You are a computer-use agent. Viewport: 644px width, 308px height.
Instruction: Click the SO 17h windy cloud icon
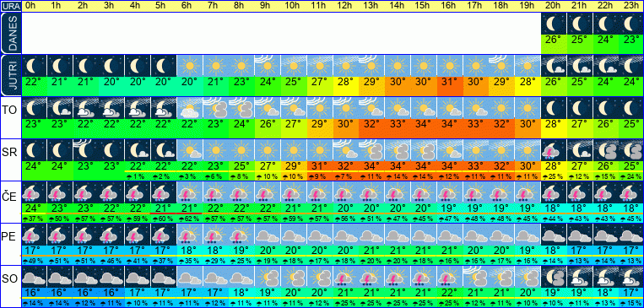pyautogui.click(x=475, y=277)
